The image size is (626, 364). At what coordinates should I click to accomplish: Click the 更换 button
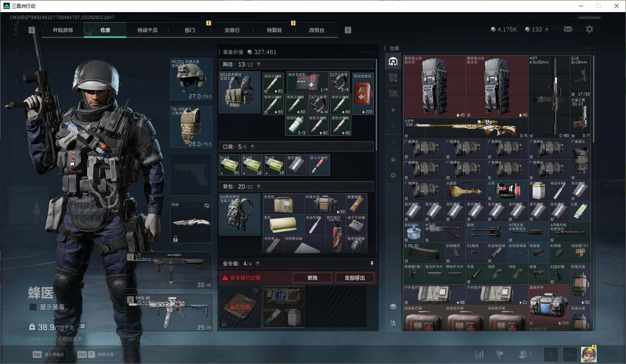tap(312, 278)
